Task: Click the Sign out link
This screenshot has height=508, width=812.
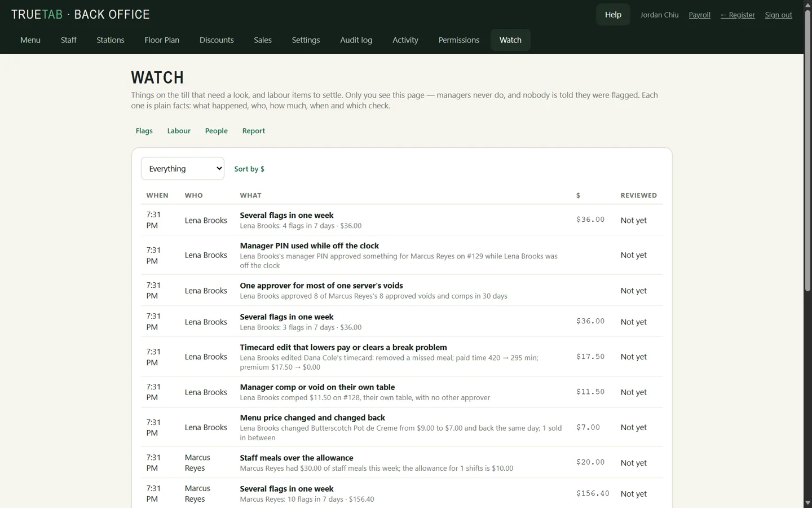Action: [779, 15]
